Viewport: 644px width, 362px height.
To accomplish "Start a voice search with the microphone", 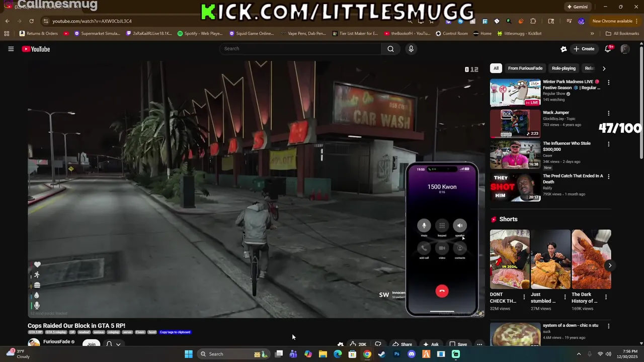I will 411,49.
